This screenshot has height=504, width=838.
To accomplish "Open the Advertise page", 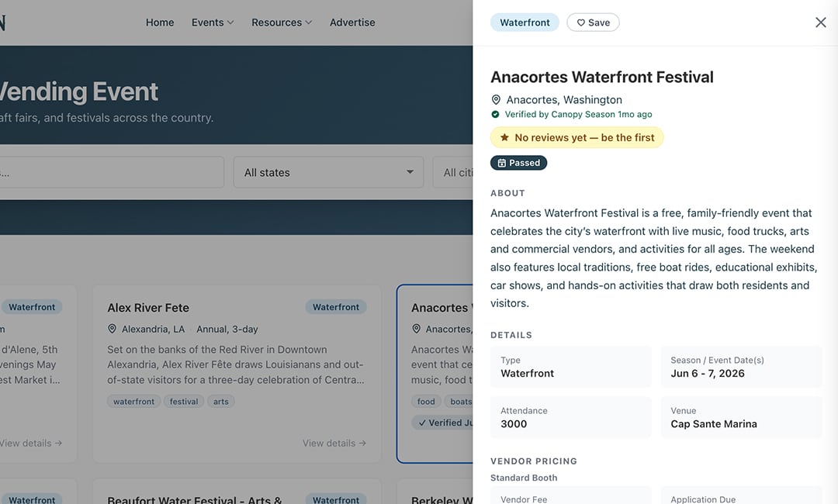I will click(x=352, y=22).
